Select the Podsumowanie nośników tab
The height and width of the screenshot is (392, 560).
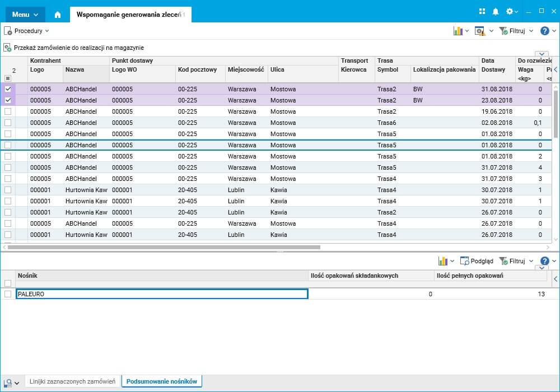pos(161,381)
